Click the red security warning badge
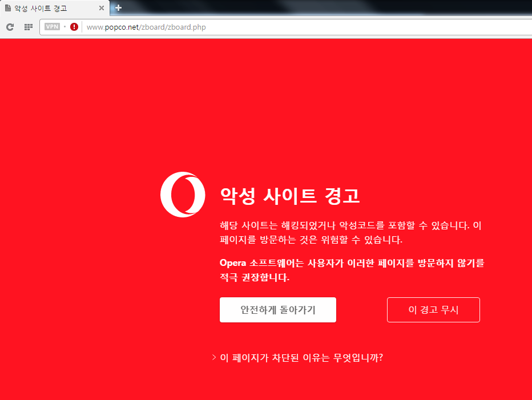This screenshot has height=400, width=532. tap(74, 27)
